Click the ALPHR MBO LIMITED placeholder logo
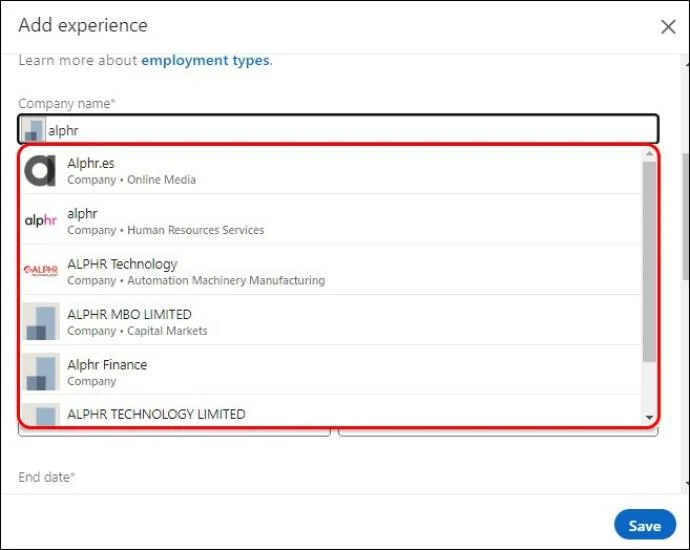Image resolution: width=690 pixels, height=550 pixels. point(40,321)
